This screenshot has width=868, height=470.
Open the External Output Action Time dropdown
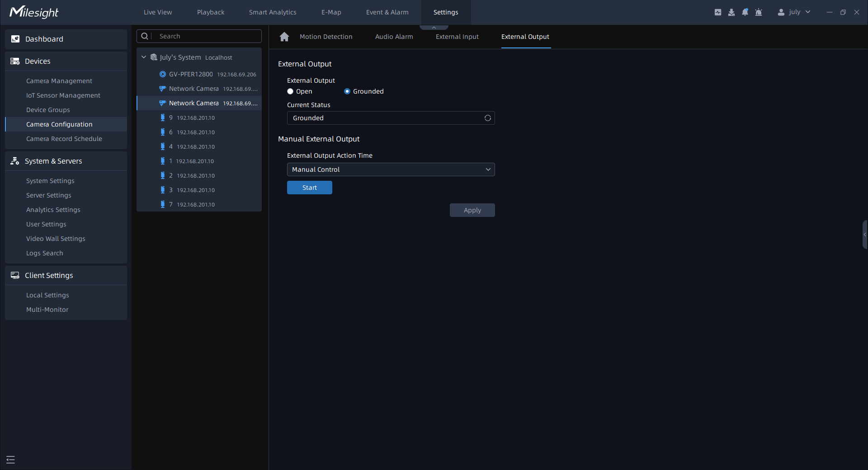[x=391, y=169]
